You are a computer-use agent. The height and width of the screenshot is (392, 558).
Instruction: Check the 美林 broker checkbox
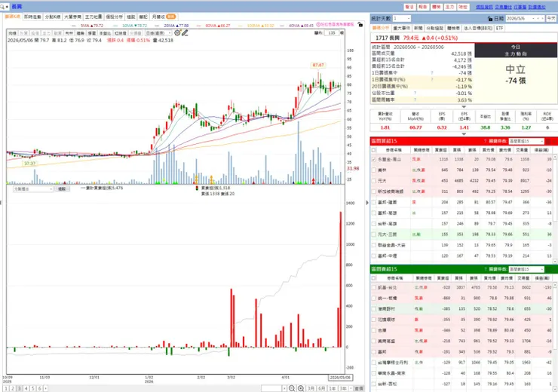tap(374, 170)
